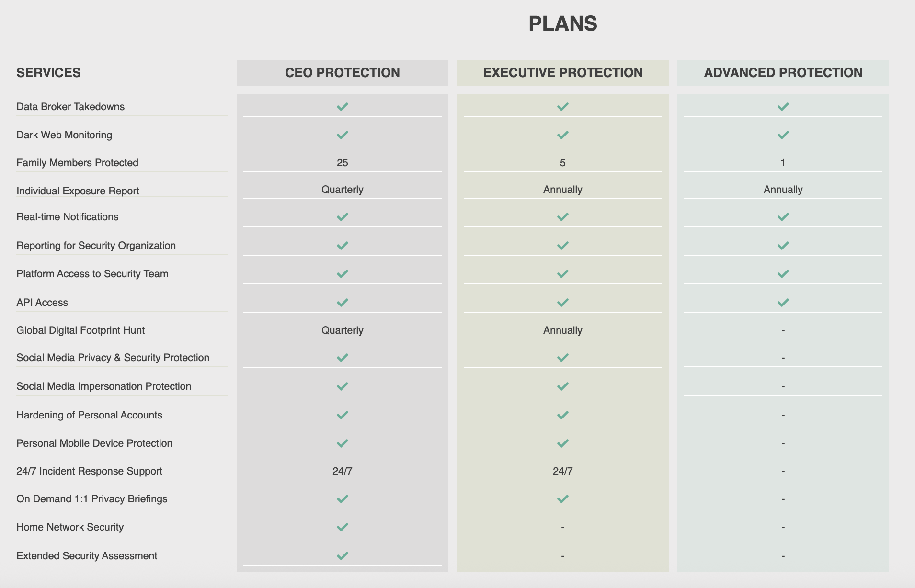Click Executive On Demand Privacy Briefings checkmark
This screenshot has width=915, height=588.
point(562,499)
